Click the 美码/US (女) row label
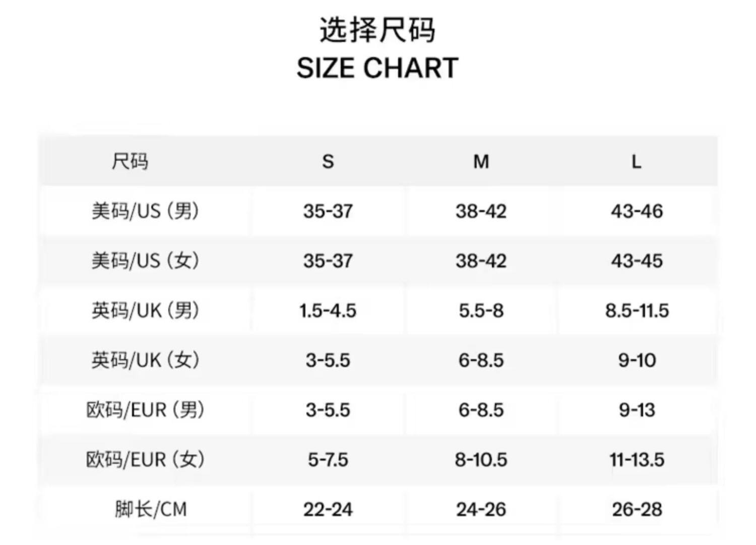This screenshot has height=545, width=756. 145,261
